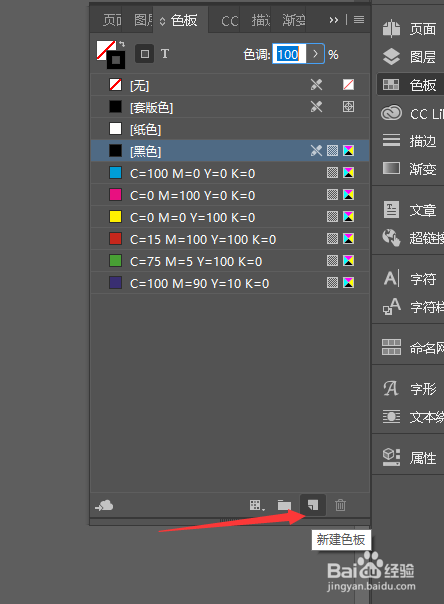The image size is (444, 604).
Task: Open the 渐变 panel from dock
Action: coord(409,168)
